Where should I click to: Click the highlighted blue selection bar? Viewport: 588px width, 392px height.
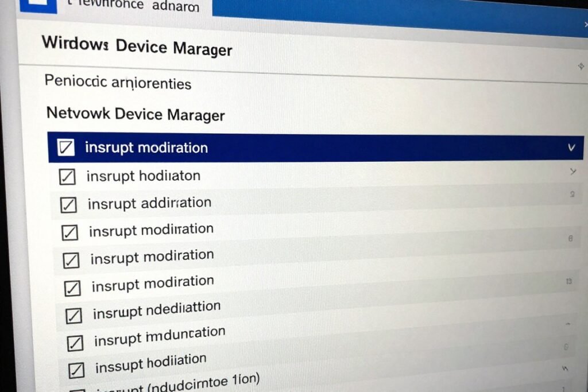click(316, 148)
